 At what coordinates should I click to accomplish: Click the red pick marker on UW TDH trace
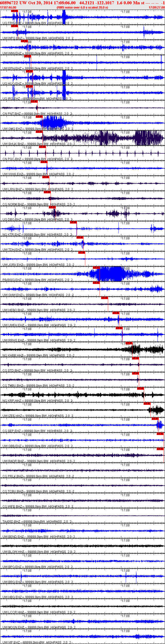(80, 237)
